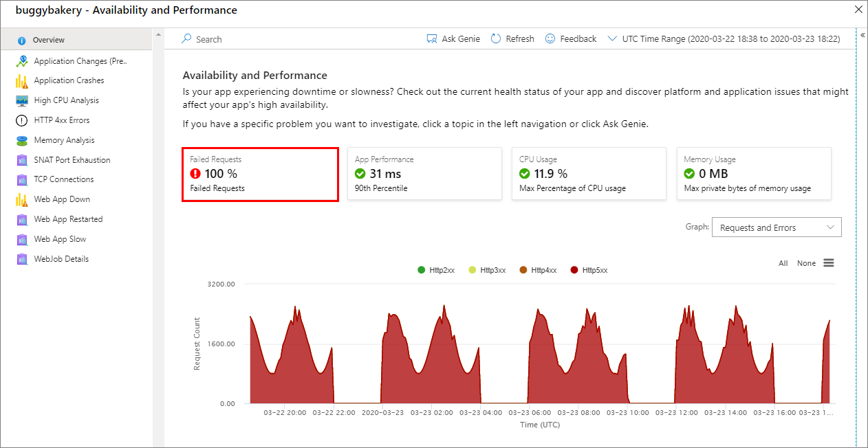Select the Memory Analysis sidebar icon
Viewport: 868px width, 448px height.
point(22,140)
